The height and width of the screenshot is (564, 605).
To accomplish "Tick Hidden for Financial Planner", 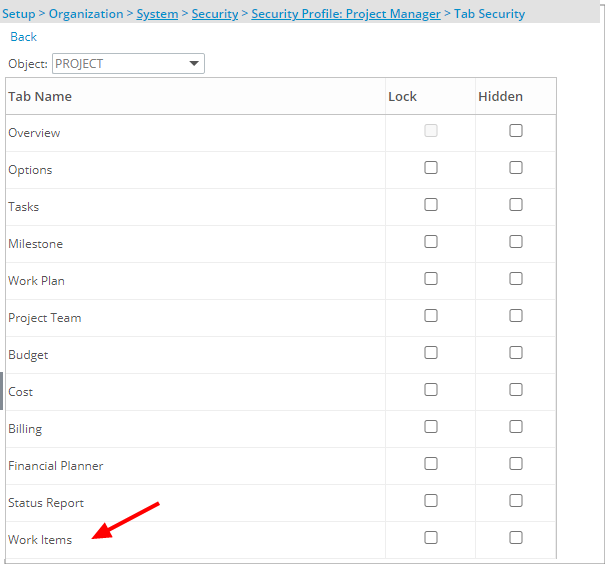I will click(516, 464).
